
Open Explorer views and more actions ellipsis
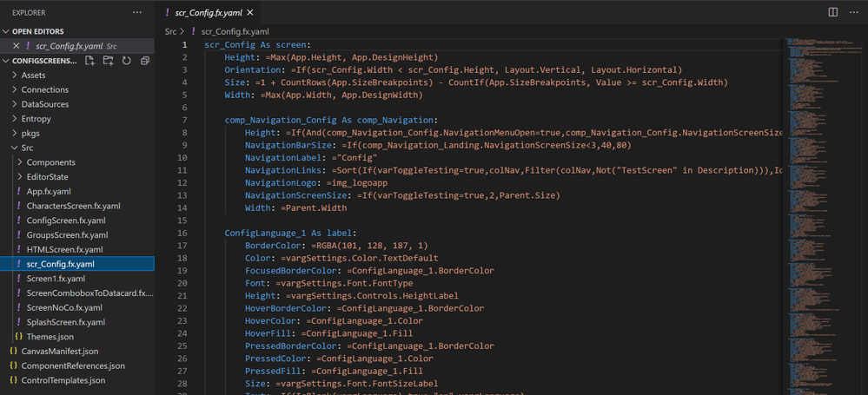[x=137, y=12]
